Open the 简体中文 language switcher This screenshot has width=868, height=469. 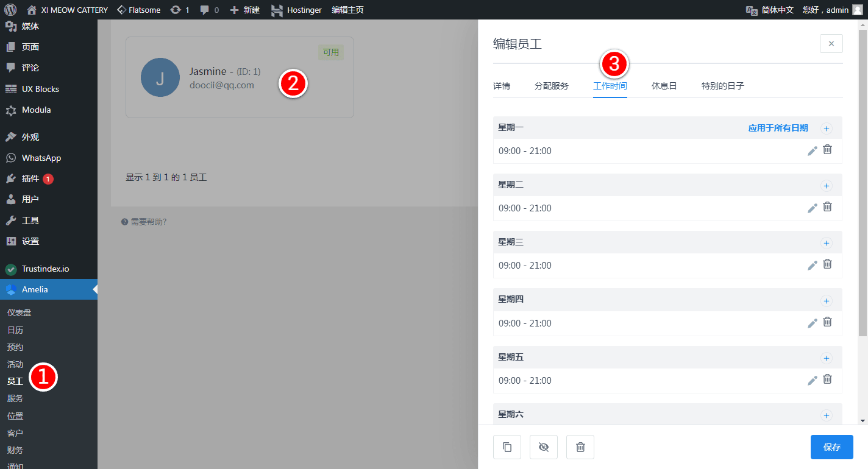click(770, 10)
